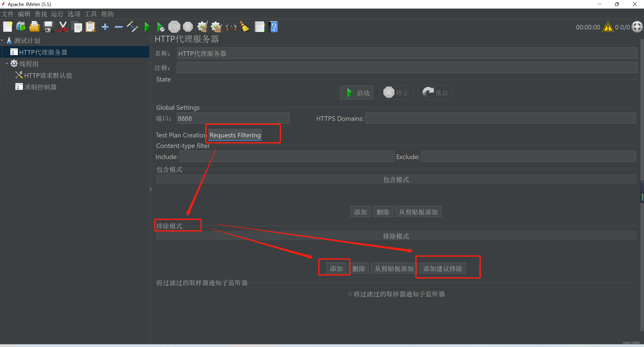Click the green Start run icon
The height and width of the screenshot is (347, 644).
point(147,27)
